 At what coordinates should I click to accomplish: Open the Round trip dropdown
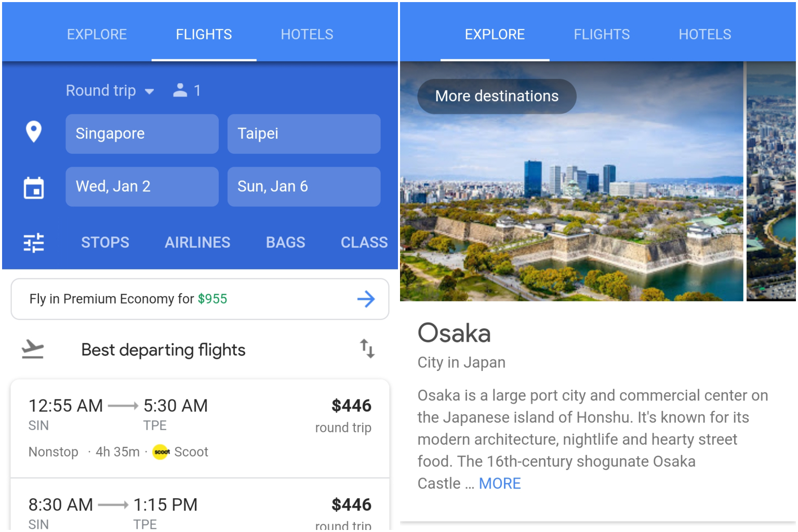(110, 91)
